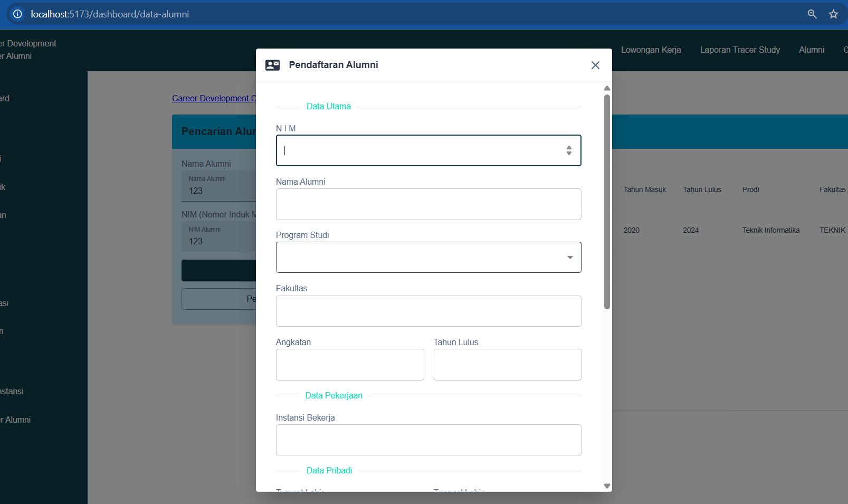Click the site information icon in address bar
The width and height of the screenshot is (848, 504).
pyautogui.click(x=17, y=14)
